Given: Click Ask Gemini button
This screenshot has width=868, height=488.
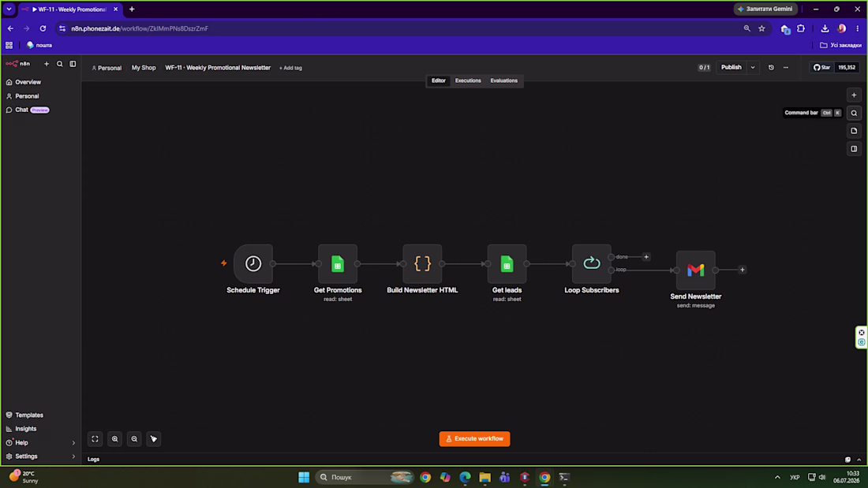Looking at the screenshot, I should click(x=765, y=9).
